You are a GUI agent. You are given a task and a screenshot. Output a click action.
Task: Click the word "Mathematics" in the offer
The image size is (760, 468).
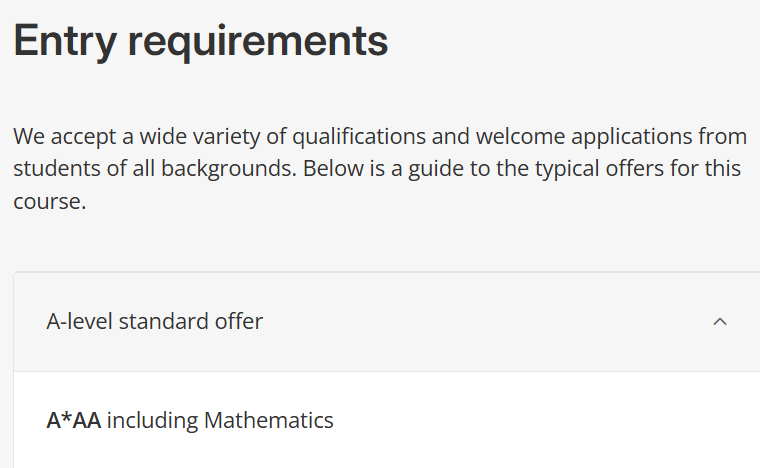[268, 421]
